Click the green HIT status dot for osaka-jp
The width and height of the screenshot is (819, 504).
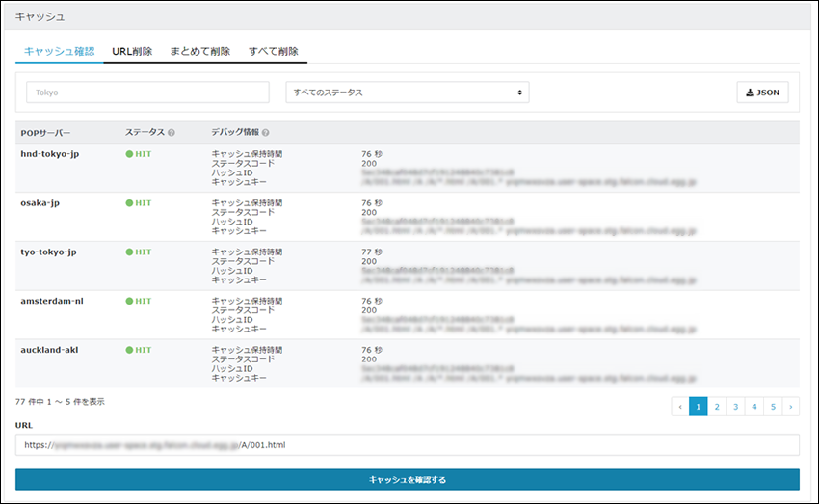129,203
